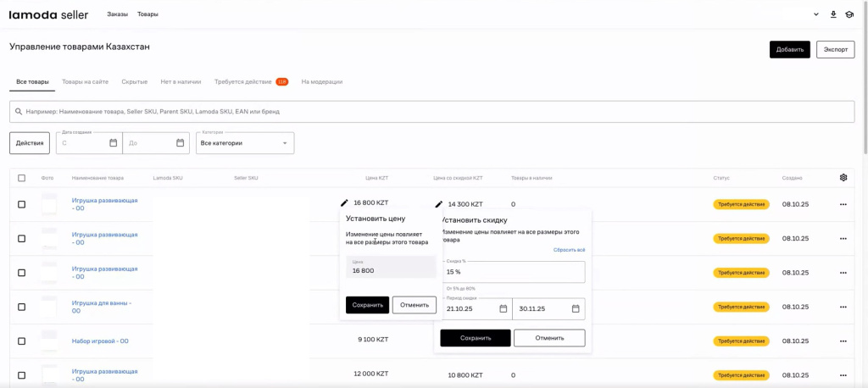Image resolution: width=868 pixels, height=388 pixels.
Task: Open three-dot menu for the first product row
Action: point(843,204)
